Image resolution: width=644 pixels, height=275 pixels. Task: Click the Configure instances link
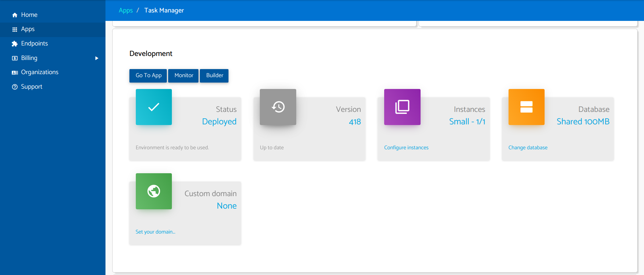[406, 148]
